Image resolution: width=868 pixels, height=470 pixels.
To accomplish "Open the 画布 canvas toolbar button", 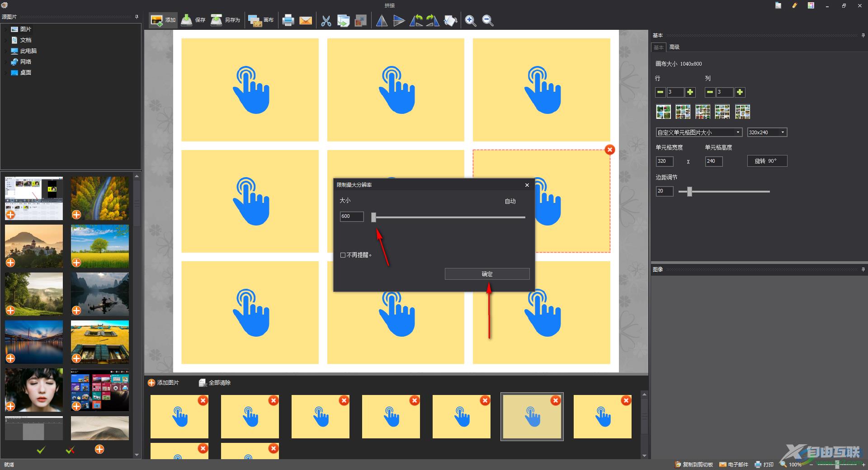I will 261,20.
